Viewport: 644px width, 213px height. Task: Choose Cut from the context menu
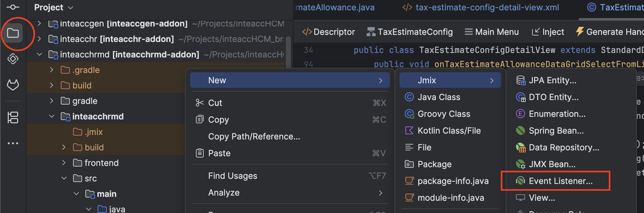pyautogui.click(x=290, y=103)
